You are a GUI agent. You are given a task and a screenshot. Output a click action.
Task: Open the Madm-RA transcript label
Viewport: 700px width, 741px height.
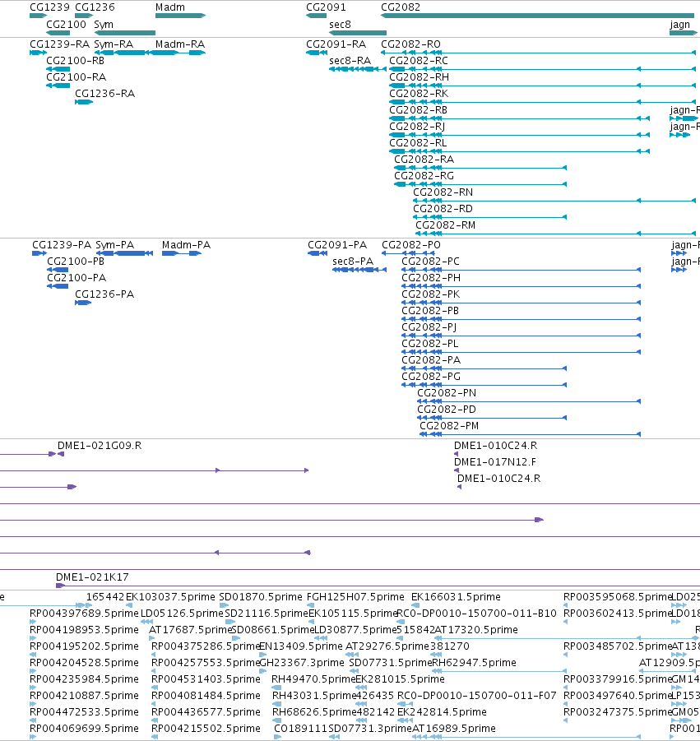(x=180, y=44)
